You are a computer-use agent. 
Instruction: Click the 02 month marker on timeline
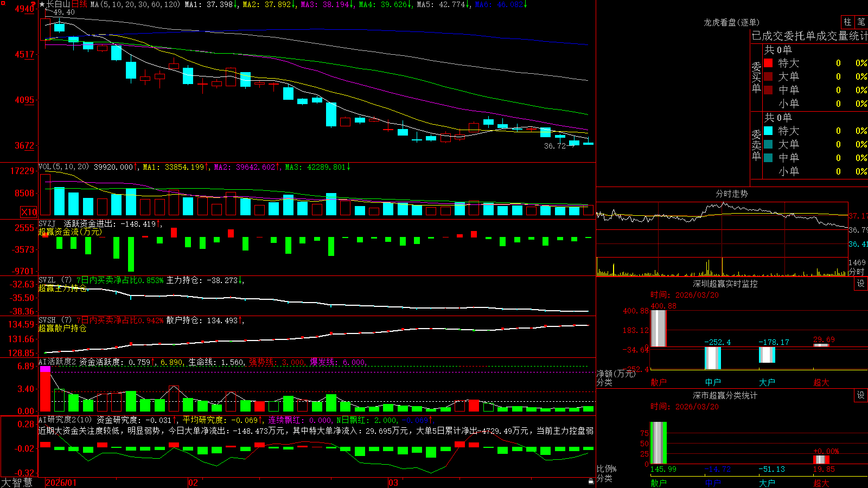click(193, 483)
